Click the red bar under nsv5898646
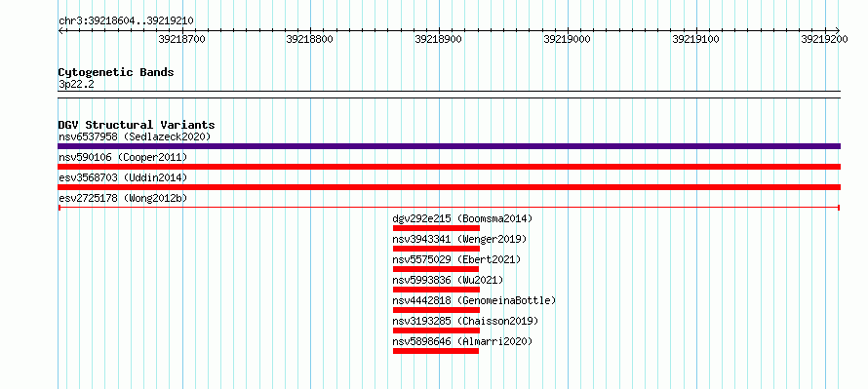The image size is (868, 389). point(436,351)
